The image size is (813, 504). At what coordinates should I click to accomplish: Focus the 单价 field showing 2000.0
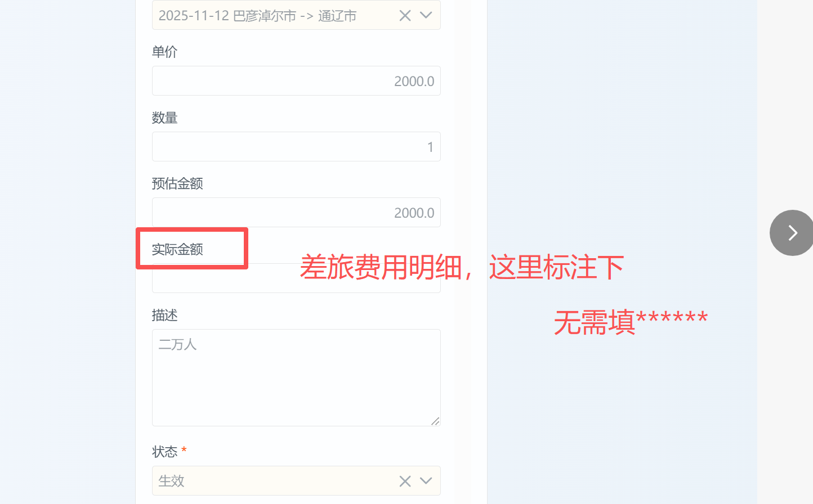296,81
